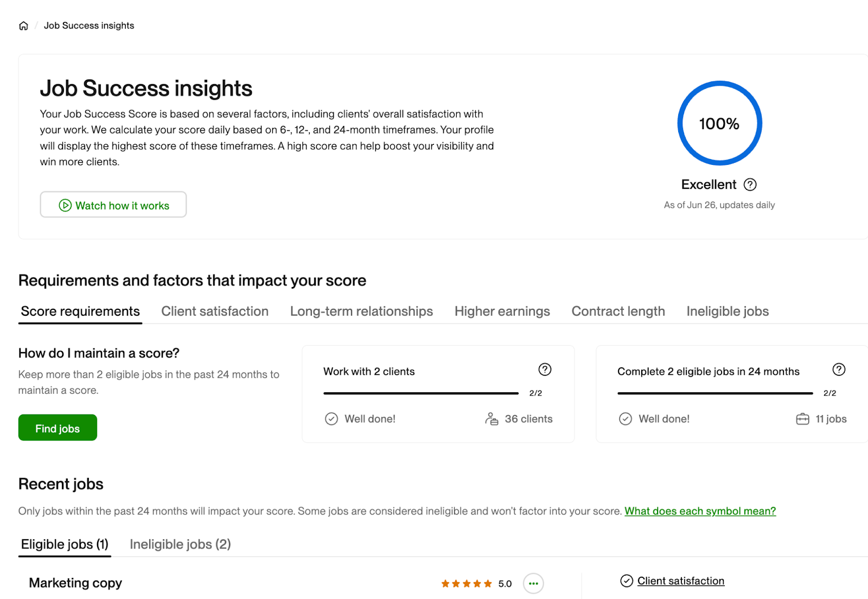Click Watch how it works button

pyautogui.click(x=113, y=205)
